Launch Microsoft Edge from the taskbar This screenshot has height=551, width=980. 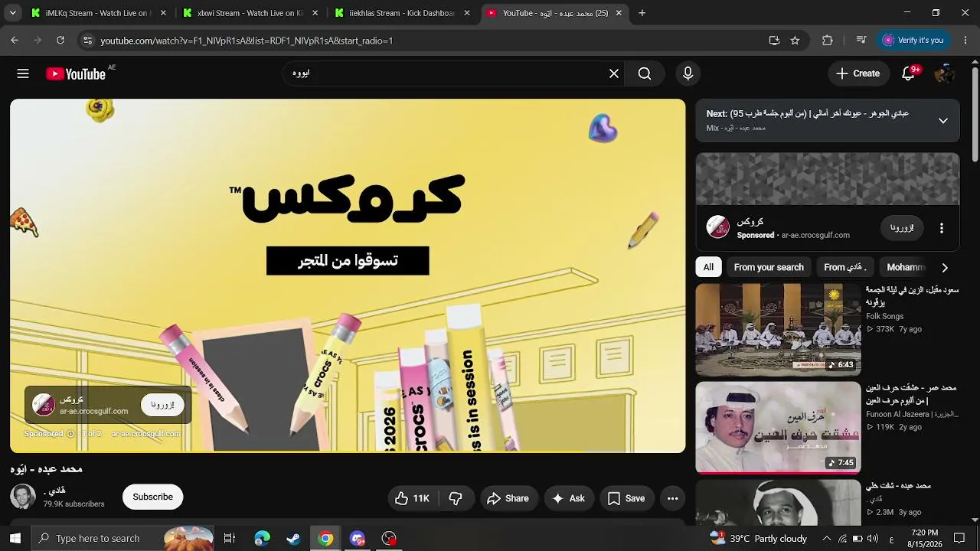pyautogui.click(x=262, y=538)
